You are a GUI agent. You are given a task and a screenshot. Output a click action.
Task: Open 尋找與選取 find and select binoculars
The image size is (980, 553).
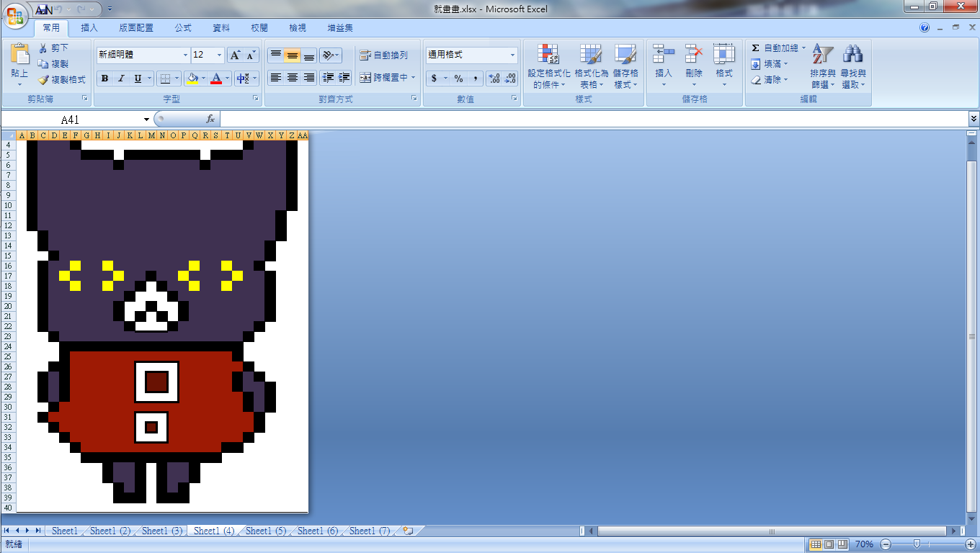853,66
